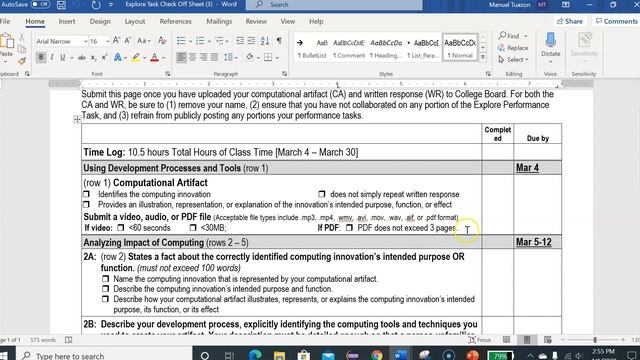Apply strikethrough to text

point(82,58)
